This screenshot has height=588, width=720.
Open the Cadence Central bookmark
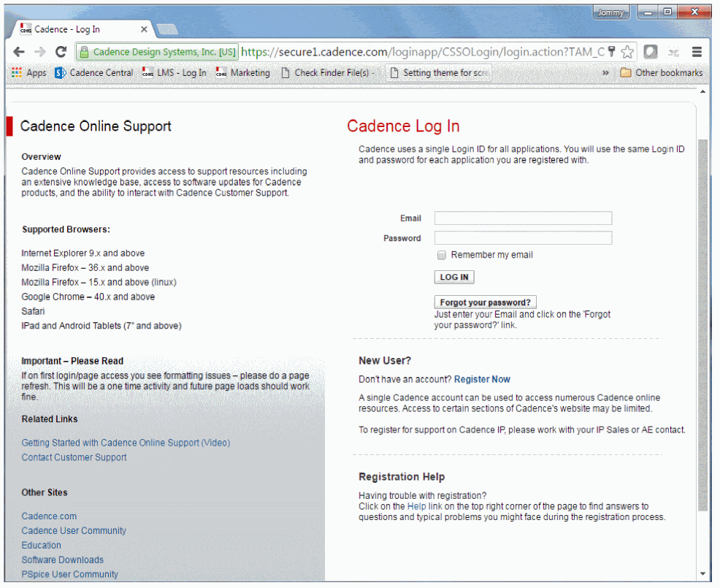94,72
